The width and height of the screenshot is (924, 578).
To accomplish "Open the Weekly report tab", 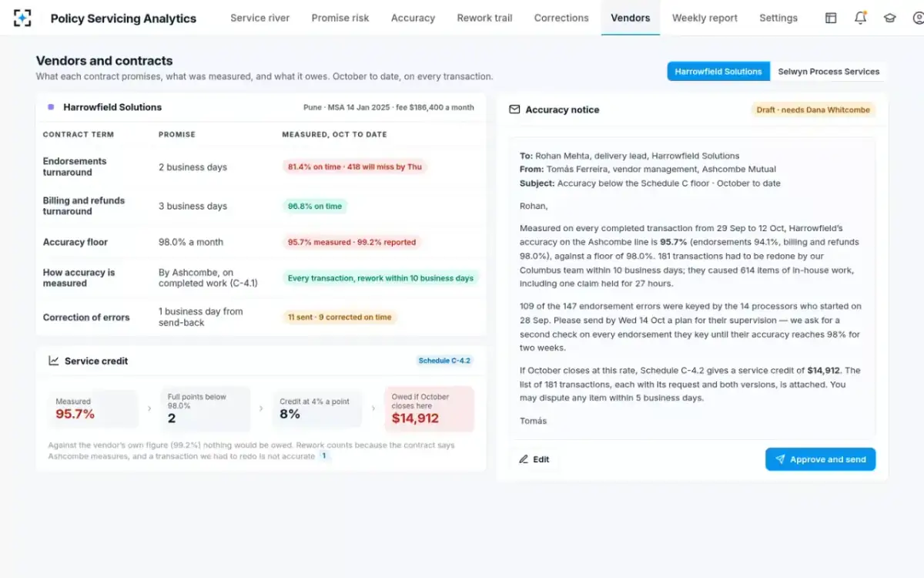I will pos(705,18).
